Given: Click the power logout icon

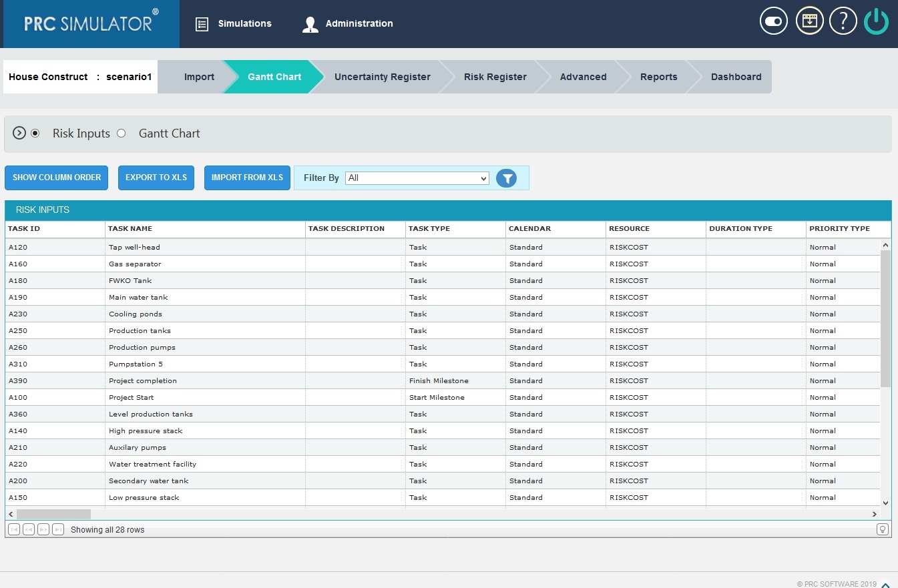Looking at the screenshot, I should [875, 21].
